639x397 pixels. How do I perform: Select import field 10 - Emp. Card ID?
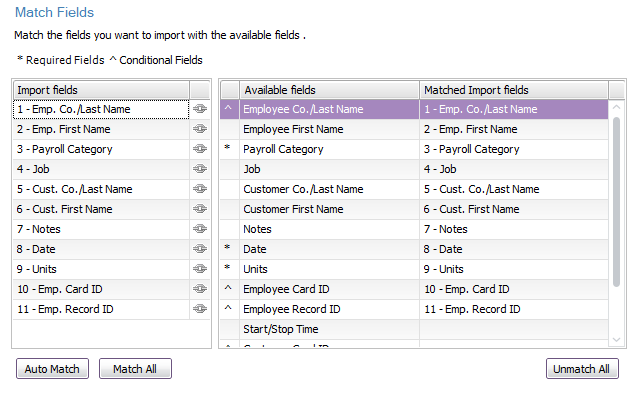tap(101, 289)
